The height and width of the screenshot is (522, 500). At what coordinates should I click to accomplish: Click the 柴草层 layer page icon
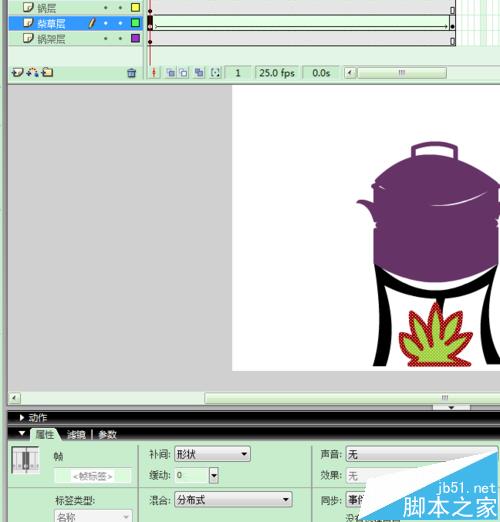pyautogui.click(x=28, y=23)
